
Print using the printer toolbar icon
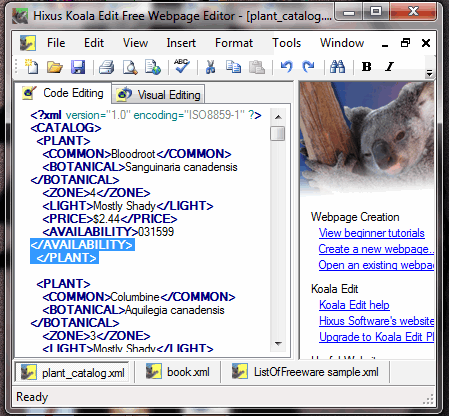[107, 67]
